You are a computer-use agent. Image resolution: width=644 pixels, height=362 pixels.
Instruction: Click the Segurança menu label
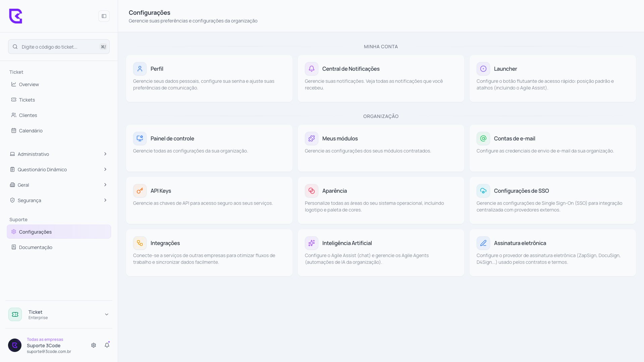pyautogui.click(x=30, y=200)
